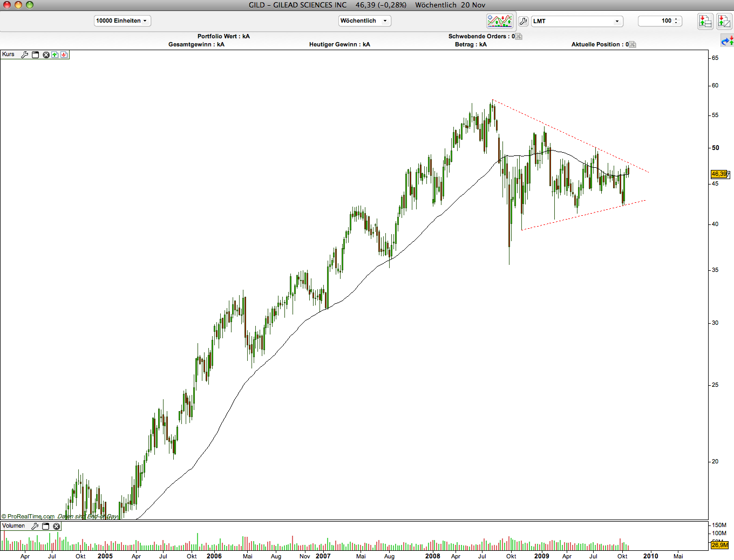Click the Gesamtgewinn : kA text
The width and height of the screenshot is (734, 560).
(196, 45)
